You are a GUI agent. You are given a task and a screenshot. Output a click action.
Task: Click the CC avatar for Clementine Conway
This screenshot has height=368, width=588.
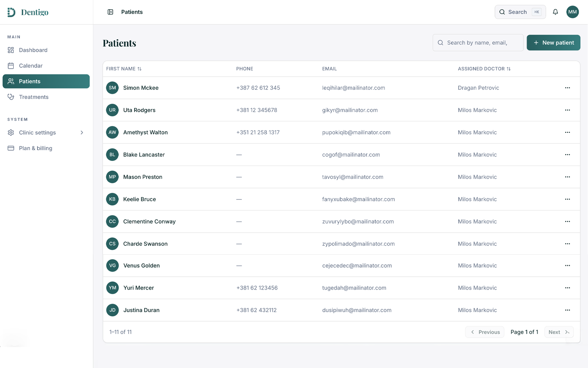(x=112, y=222)
